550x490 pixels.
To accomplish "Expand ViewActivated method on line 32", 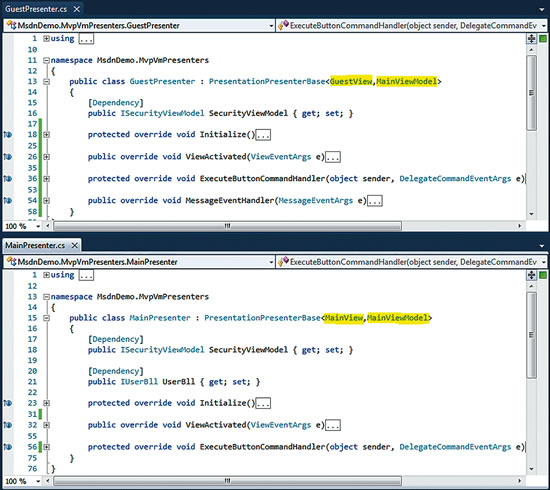I will (x=46, y=425).
